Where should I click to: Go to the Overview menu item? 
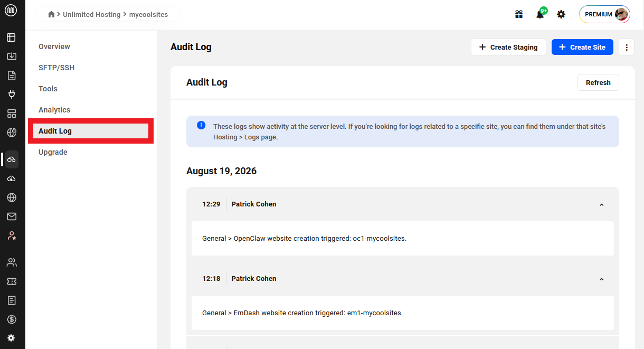(54, 46)
